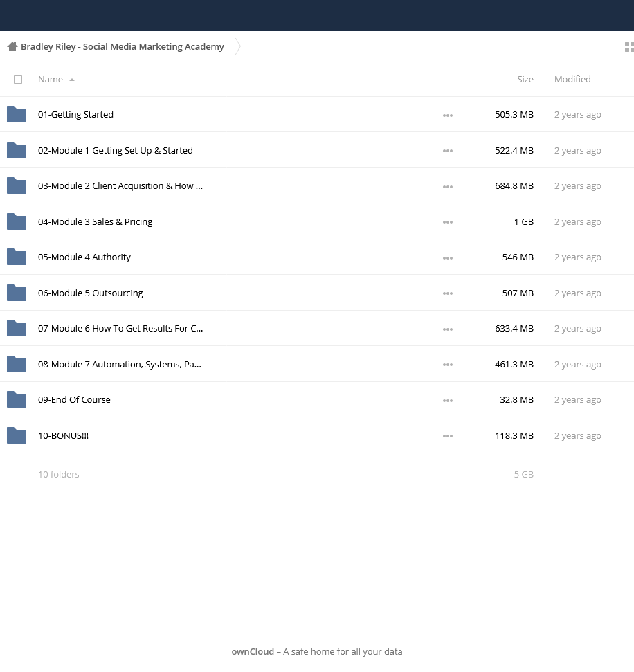Open more actions for 01-Getting Started

[x=448, y=116]
